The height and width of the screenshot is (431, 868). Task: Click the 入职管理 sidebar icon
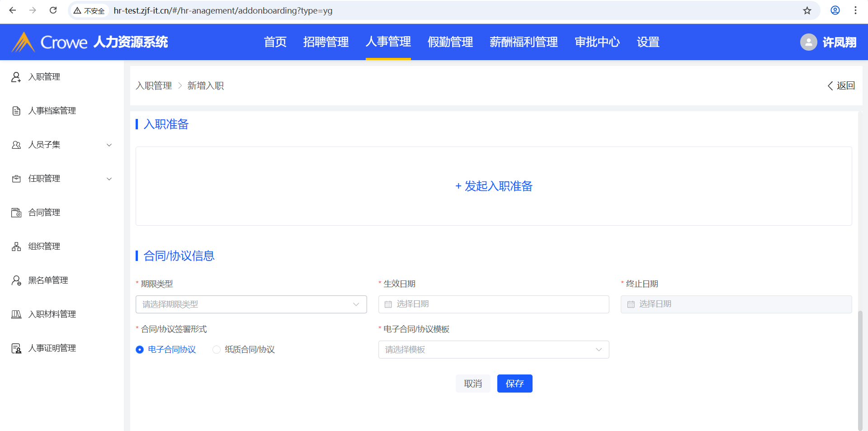pyautogui.click(x=16, y=77)
